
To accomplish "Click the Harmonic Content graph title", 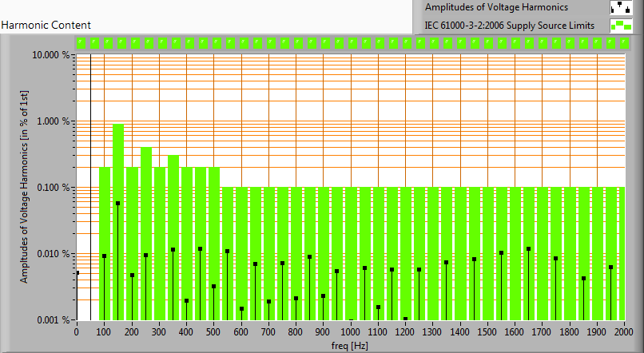I will coord(46,26).
